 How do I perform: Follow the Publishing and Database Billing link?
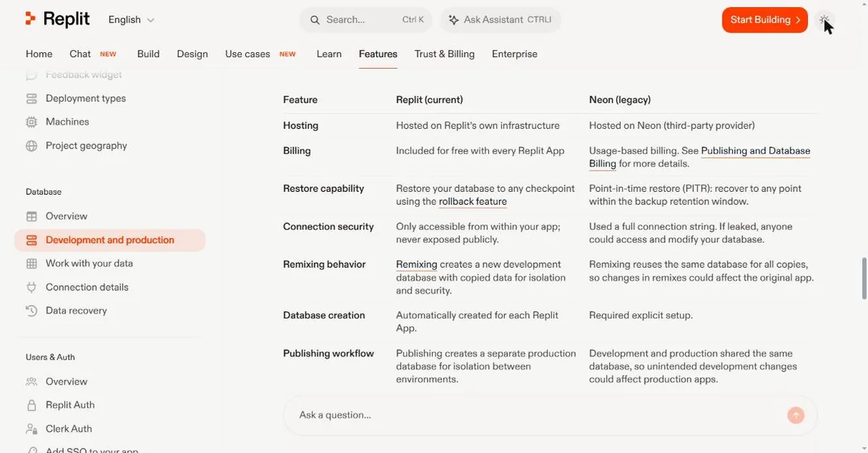coord(755,151)
